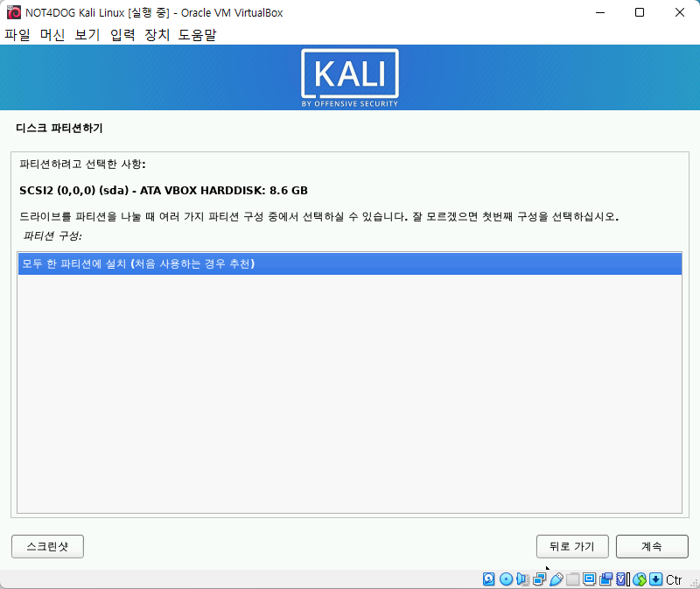Click the 스크린샷 button
The width and height of the screenshot is (700, 589).
click(x=47, y=546)
